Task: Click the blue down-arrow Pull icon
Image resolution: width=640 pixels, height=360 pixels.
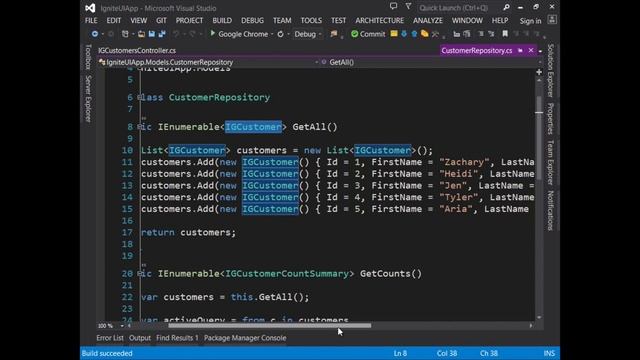Action: tap(404, 34)
